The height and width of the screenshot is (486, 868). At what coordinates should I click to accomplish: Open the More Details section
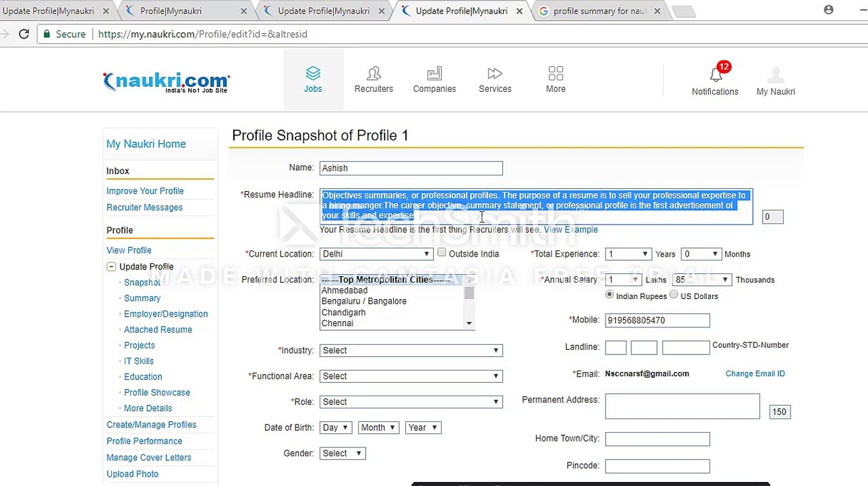(x=148, y=408)
